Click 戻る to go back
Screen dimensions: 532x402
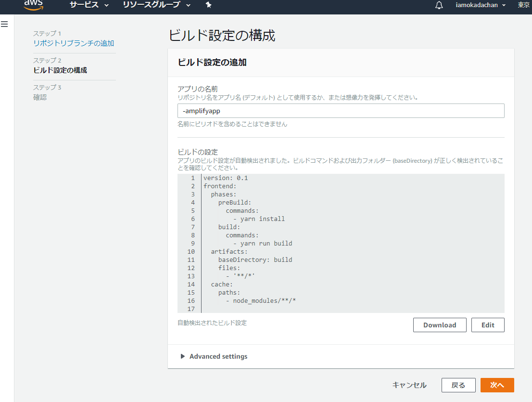pos(458,385)
